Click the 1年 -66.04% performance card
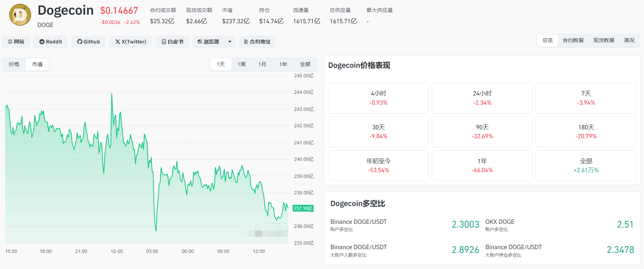The height and width of the screenshot is (269, 644). point(482,166)
